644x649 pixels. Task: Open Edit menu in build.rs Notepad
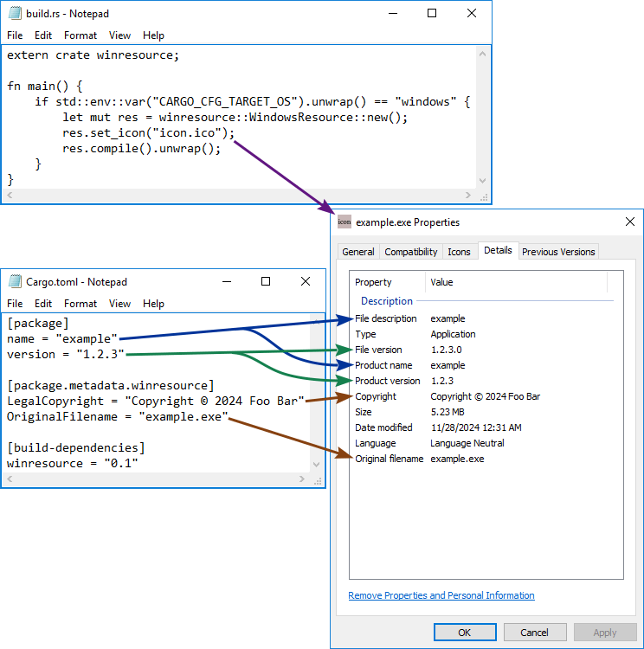click(43, 35)
